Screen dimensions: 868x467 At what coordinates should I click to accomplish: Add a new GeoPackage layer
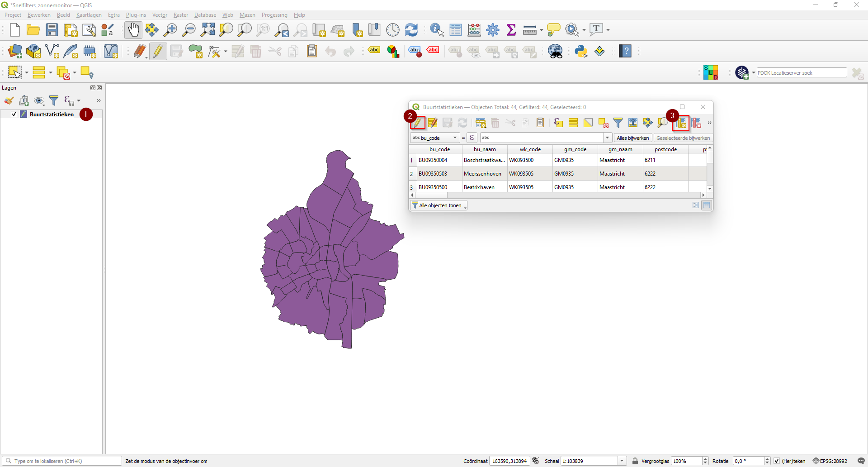coord(33,51)
